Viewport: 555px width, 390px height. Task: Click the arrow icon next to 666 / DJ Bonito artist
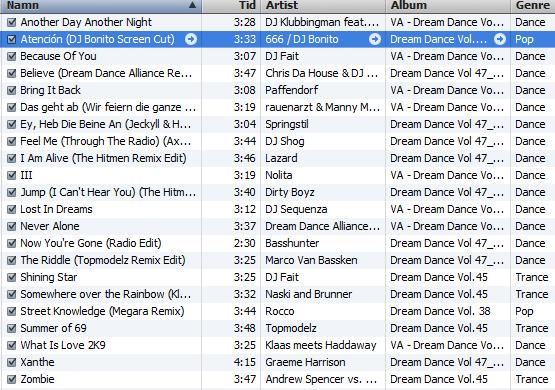pos(375,39)
